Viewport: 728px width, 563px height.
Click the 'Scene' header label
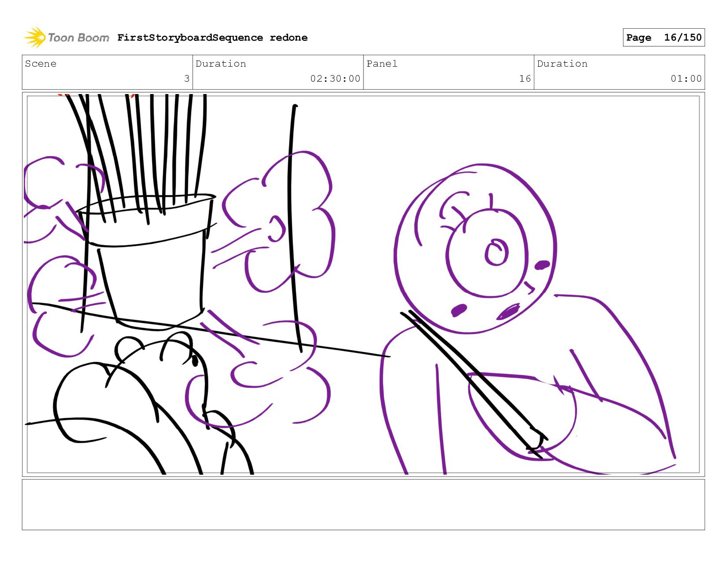[x=41, y=64]
